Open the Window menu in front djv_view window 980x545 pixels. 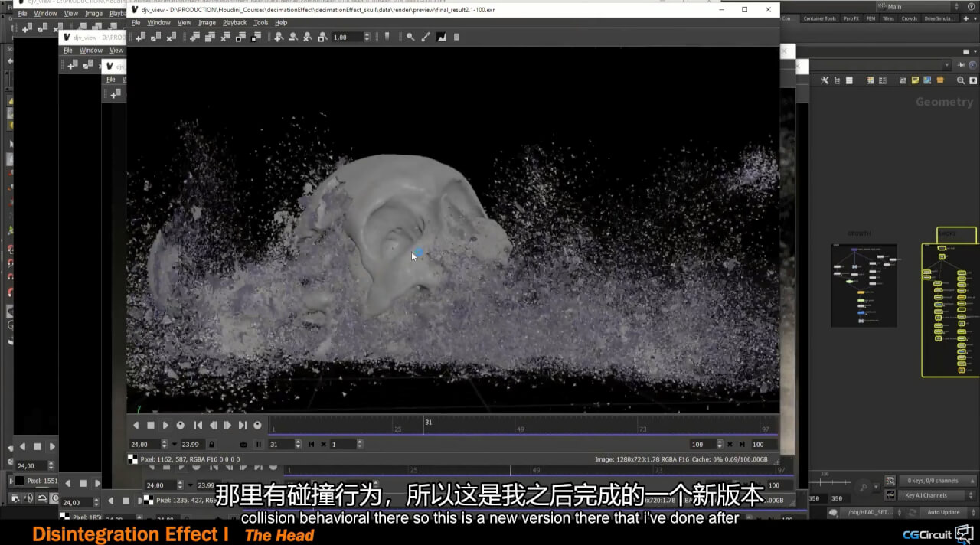(158, 23)
